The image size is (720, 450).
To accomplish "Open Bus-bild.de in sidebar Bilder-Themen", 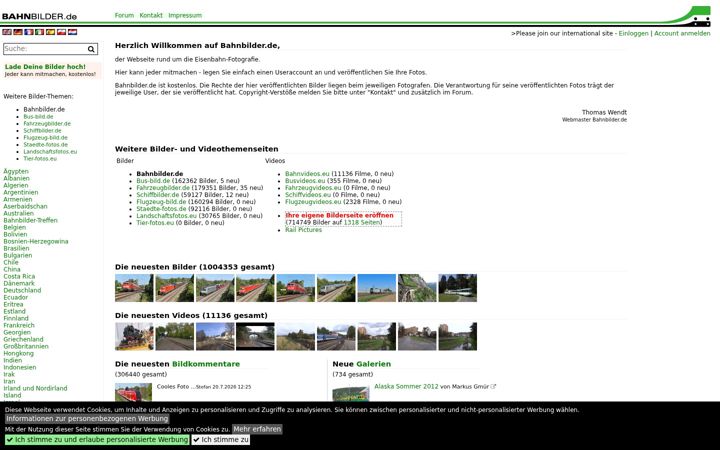I will click(39, 117).
